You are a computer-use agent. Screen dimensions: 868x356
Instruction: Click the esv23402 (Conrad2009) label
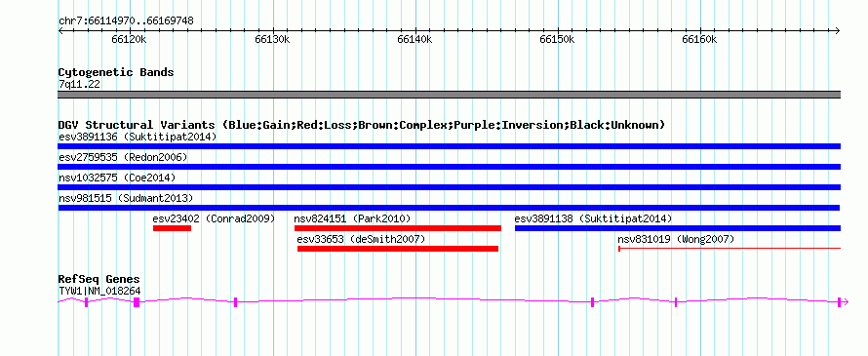point(214,218)
